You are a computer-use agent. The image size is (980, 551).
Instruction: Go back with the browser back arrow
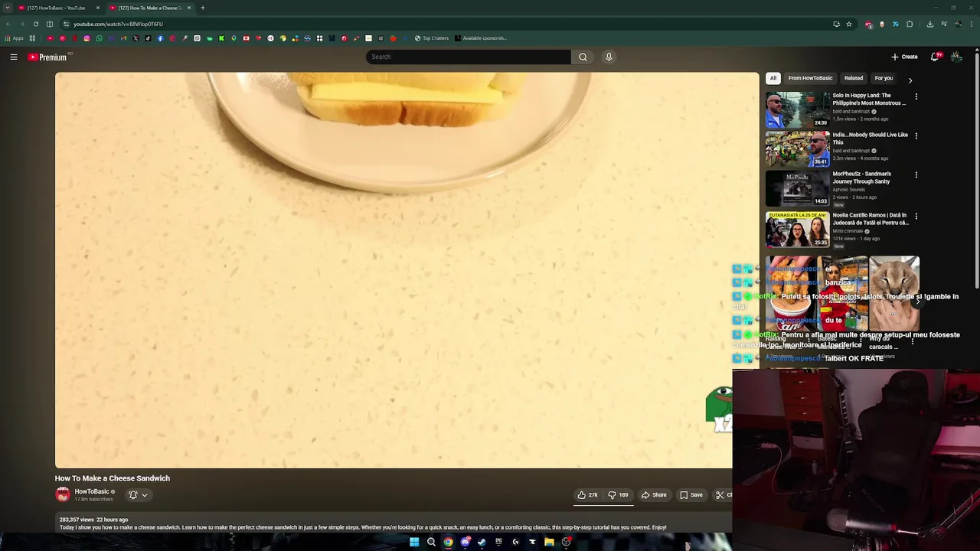(x=8, y=24)
